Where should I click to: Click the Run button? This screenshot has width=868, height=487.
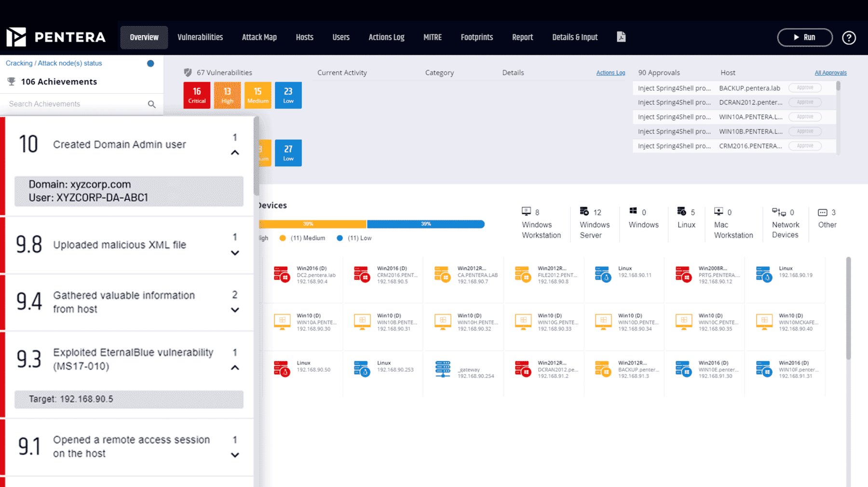[805, 37]
